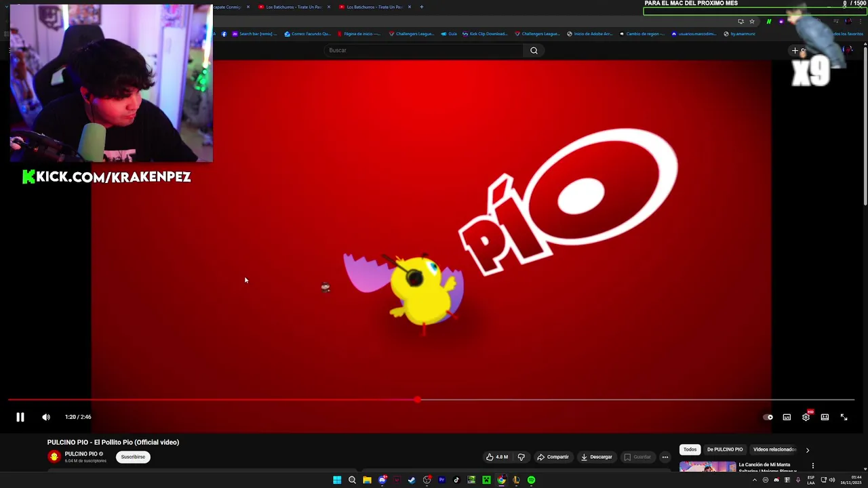Enter fullscreen mode
This screenshot has width=868, height=488.
point(844,417)
